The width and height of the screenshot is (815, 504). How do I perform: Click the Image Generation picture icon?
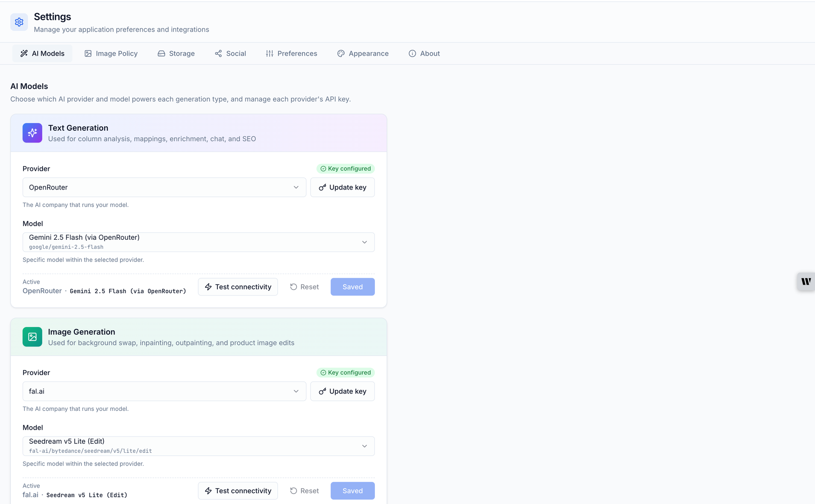[32, 337]
